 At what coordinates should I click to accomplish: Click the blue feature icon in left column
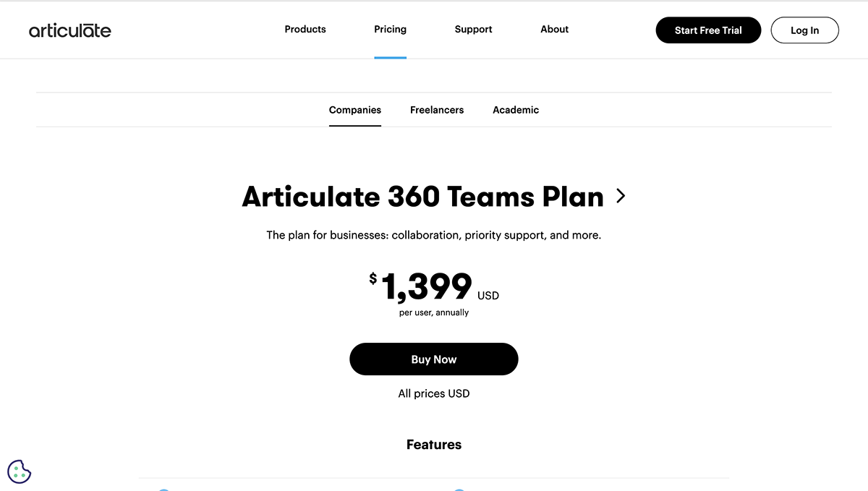pyautogui.click(x=163, y=489)
